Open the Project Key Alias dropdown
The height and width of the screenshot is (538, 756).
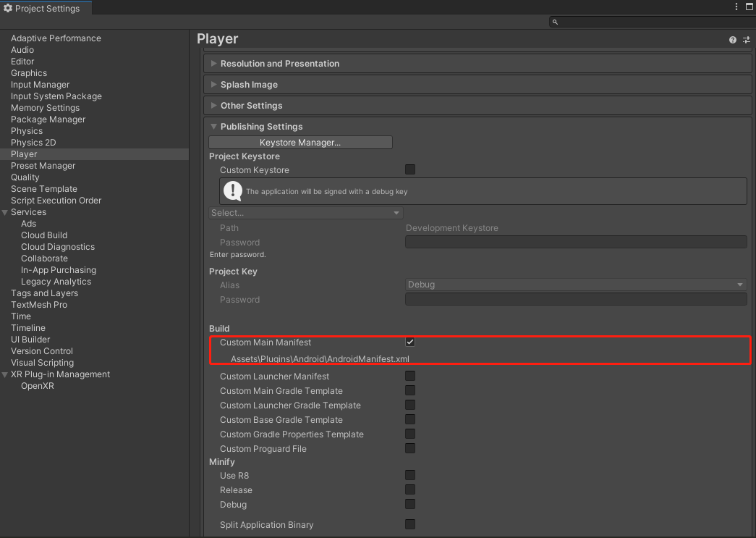pyautogui.click(x=575, y=285)
